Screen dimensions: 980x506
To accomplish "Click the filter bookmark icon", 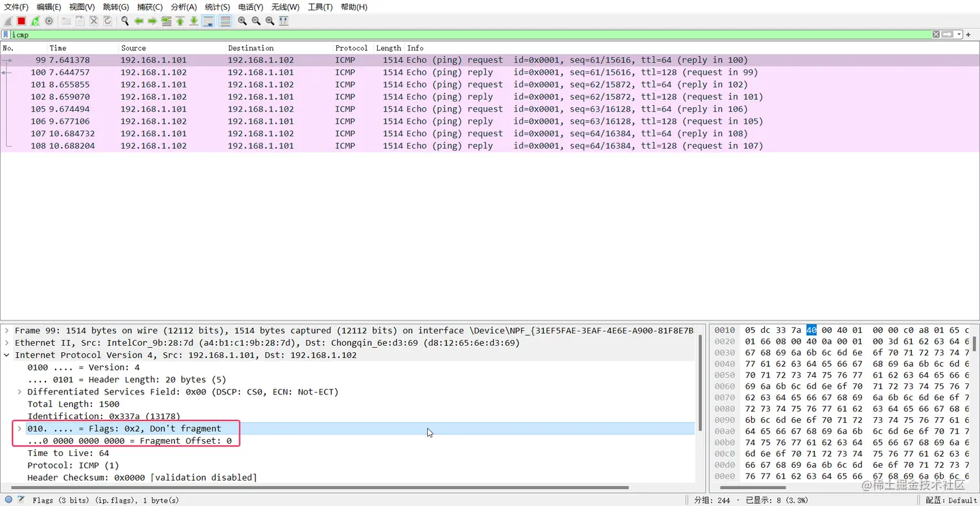I will (x=6, y=34).
